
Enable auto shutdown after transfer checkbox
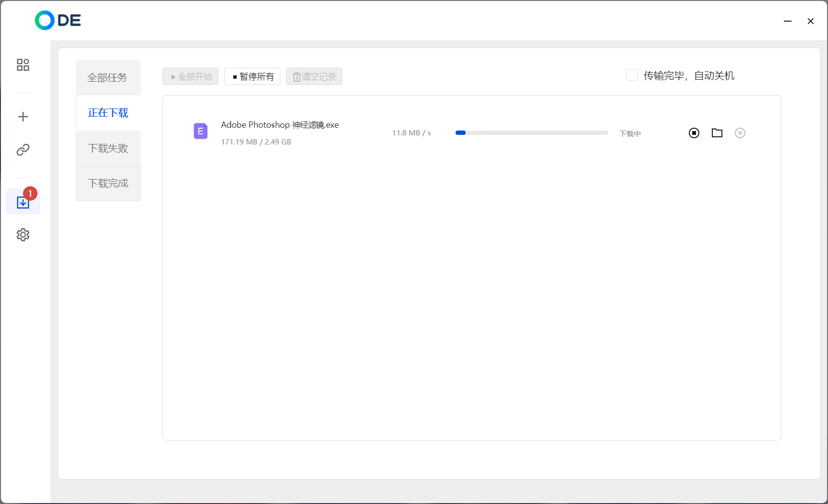click(632, 75)
